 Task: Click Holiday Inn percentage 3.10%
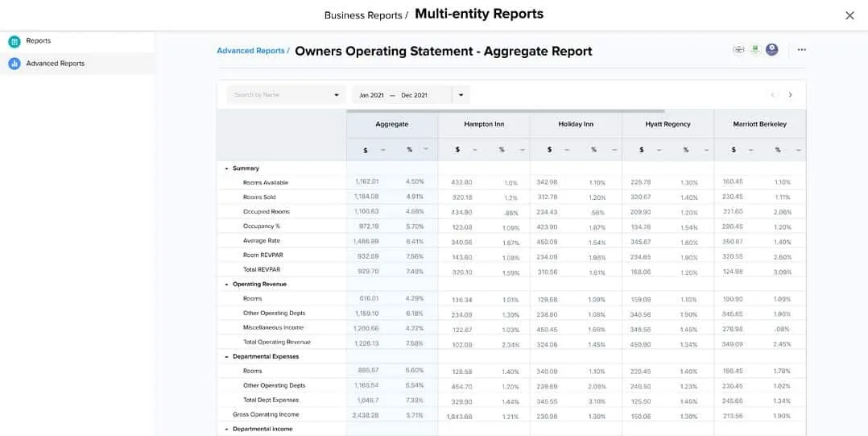(x=597, y=401)
